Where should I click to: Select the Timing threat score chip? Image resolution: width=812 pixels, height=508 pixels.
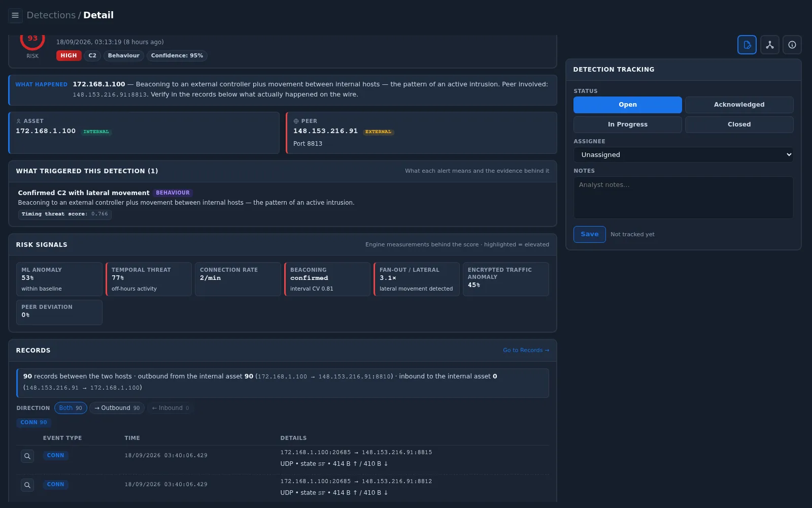click(x=65, y=214)
